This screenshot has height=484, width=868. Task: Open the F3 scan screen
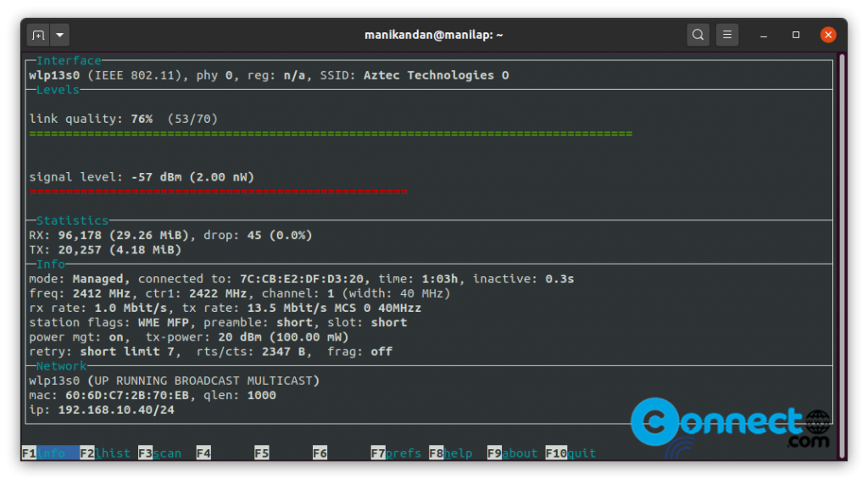tap(159, 453)
